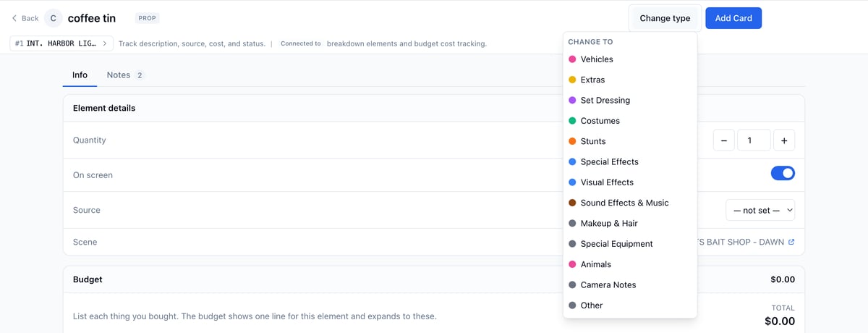Click the 'Scene' row label
Viewport: 868px width, 333px height.
click(85, 242)
